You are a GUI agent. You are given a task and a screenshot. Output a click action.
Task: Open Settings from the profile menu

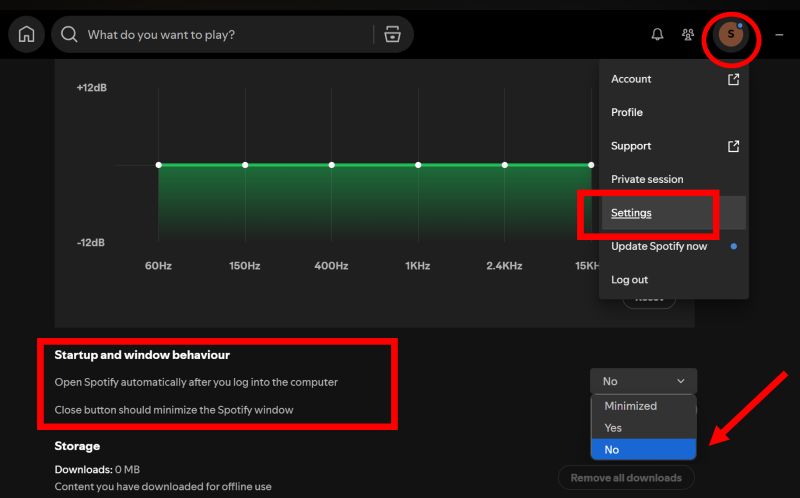point(631,213)
